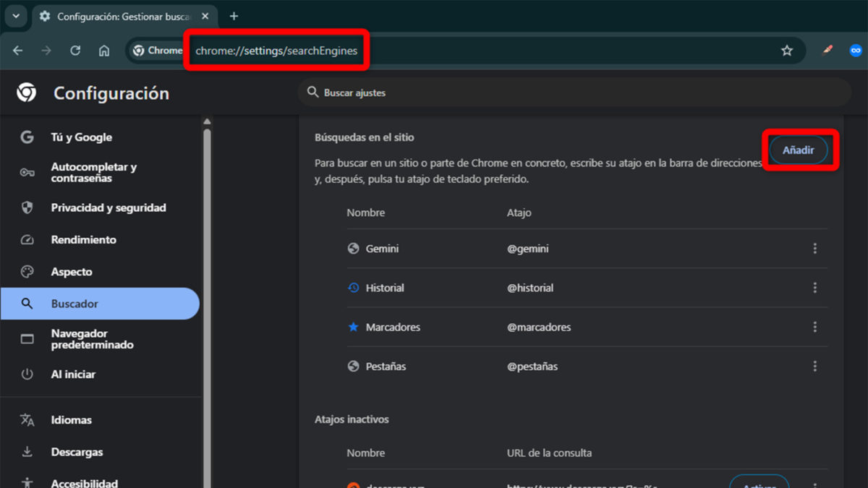The width and height of the screenshot is (868, 488).
Task: Open the tab search dropdown arrow
Action: click(15, 16)
